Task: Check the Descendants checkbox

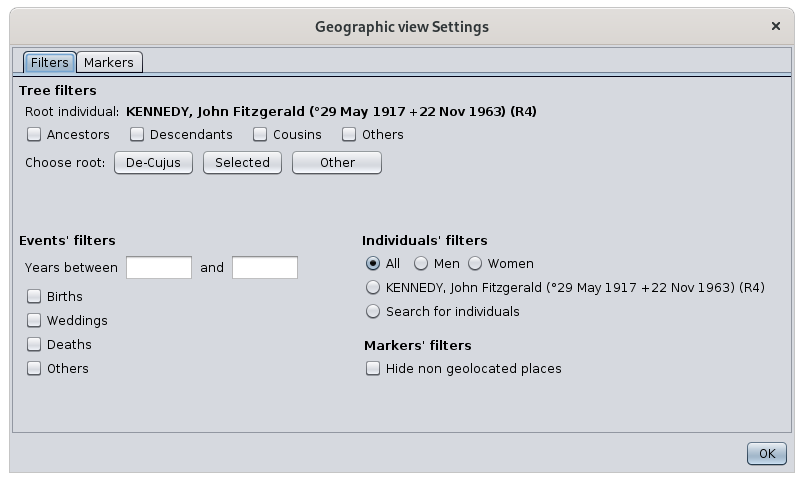Action: [x=137, y=134]
